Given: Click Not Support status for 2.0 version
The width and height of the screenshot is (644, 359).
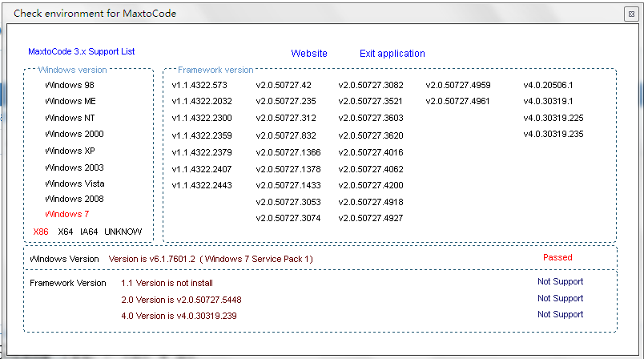Looking at the screenshot, I should (560, 299).
